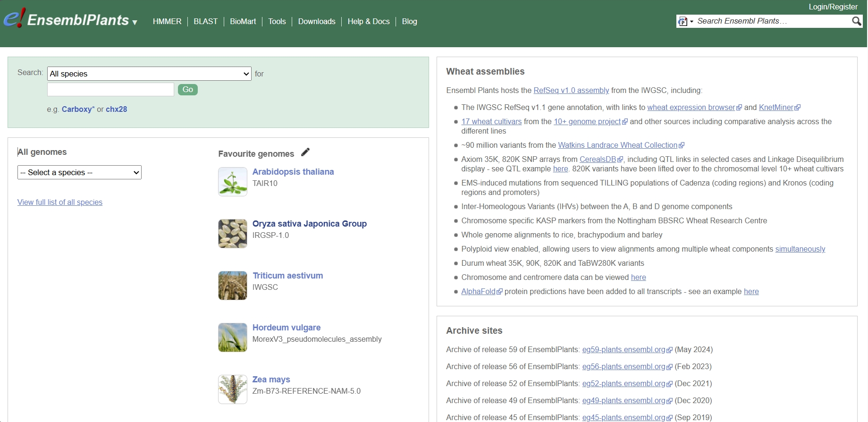Open the eg59-plants.ensembl.org archive link
Image resolution: width=868 pixels, height=422 pixels.
point(624,349)
